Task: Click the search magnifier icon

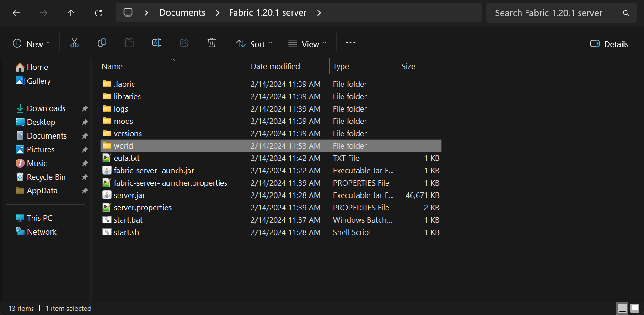Action: (x=626, y=13)
